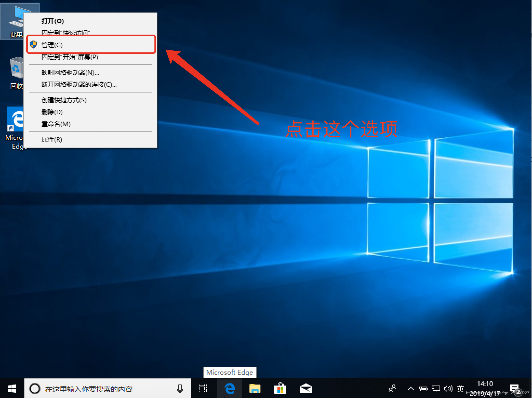Click the volume speaker tray icon
532x398 pixels.
click(448, 389)
